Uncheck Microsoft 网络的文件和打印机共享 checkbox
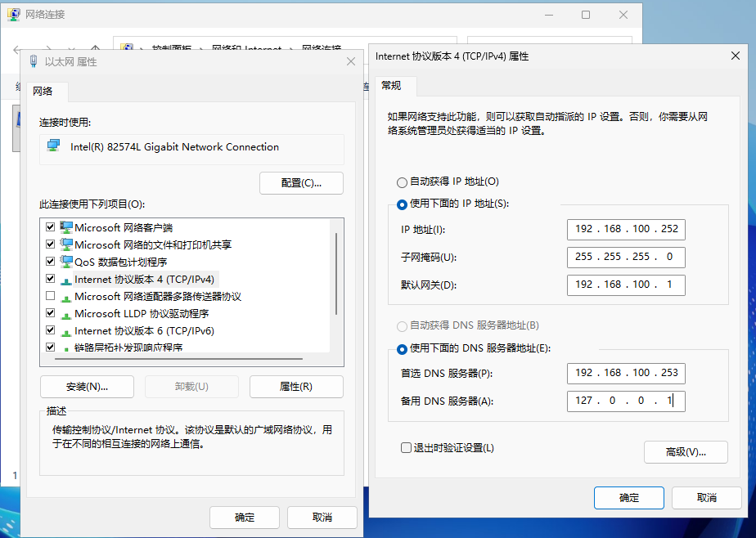This screenshot has width=756, height=538. pyautogui.click(x=51, y=244)
